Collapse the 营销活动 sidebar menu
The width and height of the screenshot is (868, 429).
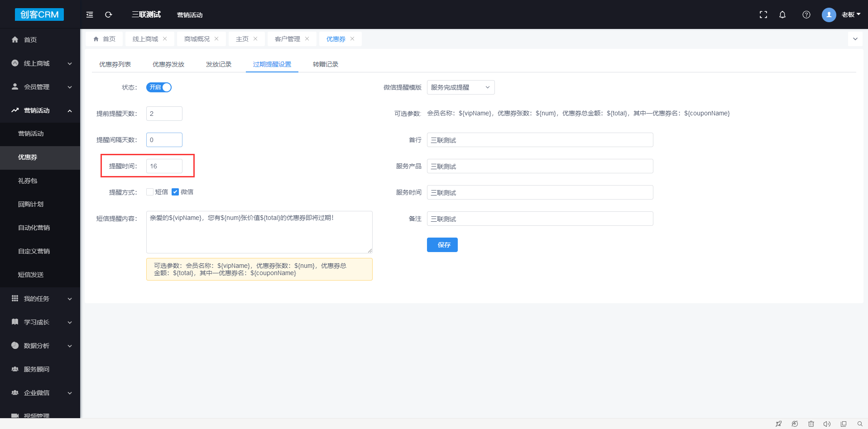click(x=70, y=111)
